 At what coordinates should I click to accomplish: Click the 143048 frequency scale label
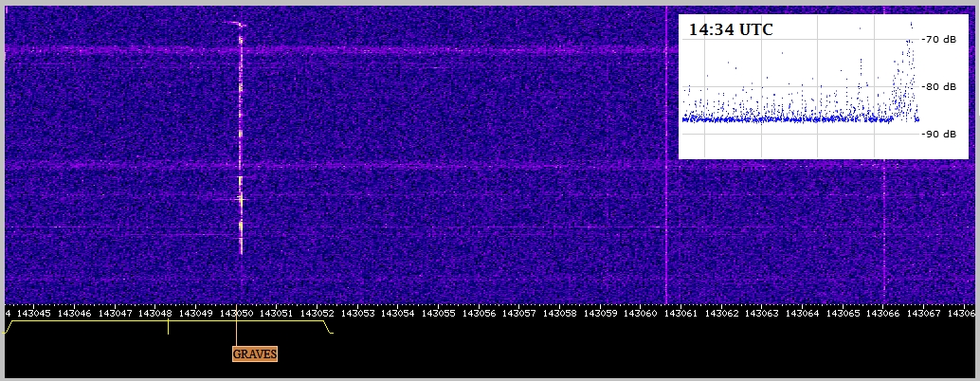coord(155,313)
